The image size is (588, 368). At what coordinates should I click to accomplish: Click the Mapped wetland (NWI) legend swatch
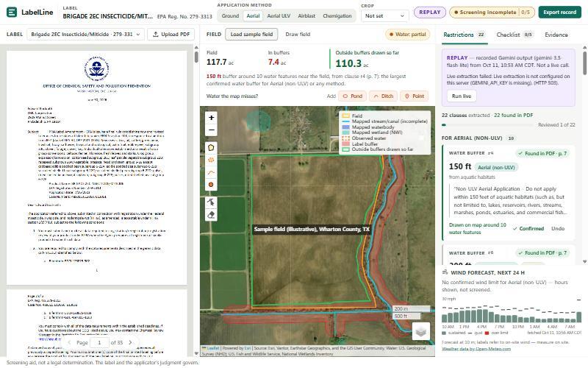(x=345, y=132)
